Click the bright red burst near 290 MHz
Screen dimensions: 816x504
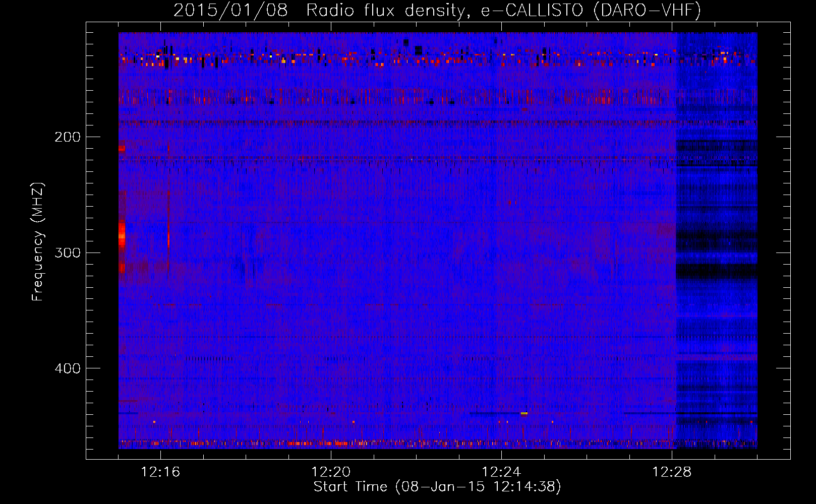coord(122,234)
